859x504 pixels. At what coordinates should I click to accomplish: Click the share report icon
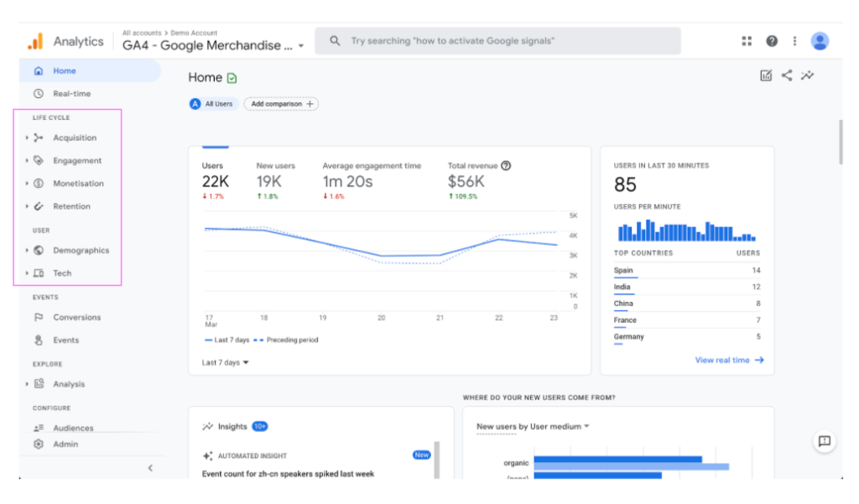point(787,75)
